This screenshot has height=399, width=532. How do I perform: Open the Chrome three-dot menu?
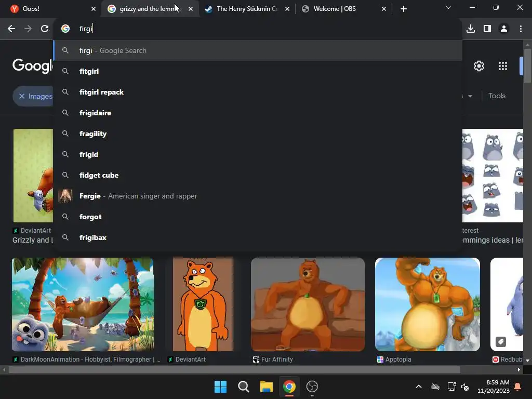(521, 29)
